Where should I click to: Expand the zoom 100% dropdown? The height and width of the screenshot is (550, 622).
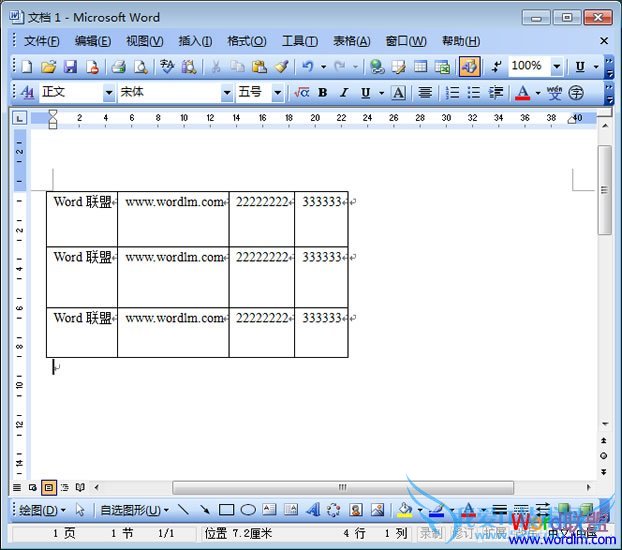click(x=557, y=67)
